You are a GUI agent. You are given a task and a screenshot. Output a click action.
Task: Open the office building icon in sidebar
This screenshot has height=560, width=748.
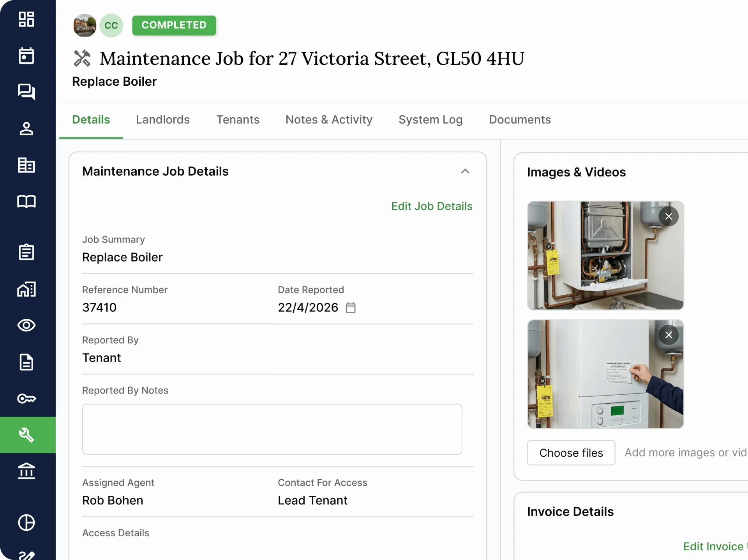click(x=26, y=165)
